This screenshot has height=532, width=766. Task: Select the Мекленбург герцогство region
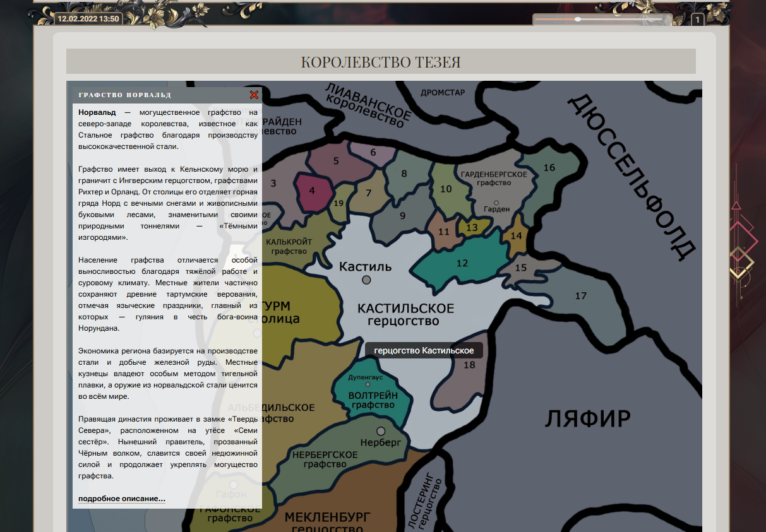(328, 523)
